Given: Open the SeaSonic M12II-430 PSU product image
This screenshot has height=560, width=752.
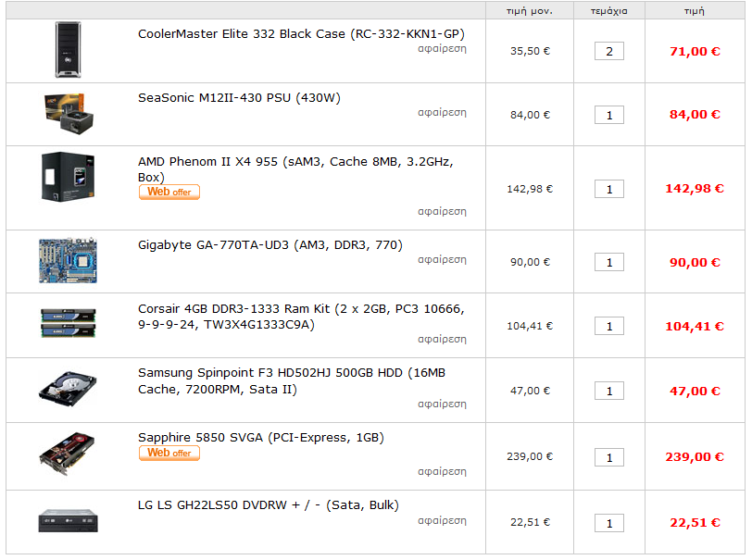Looking at the screenshot, I should click(x=69, y=114).
